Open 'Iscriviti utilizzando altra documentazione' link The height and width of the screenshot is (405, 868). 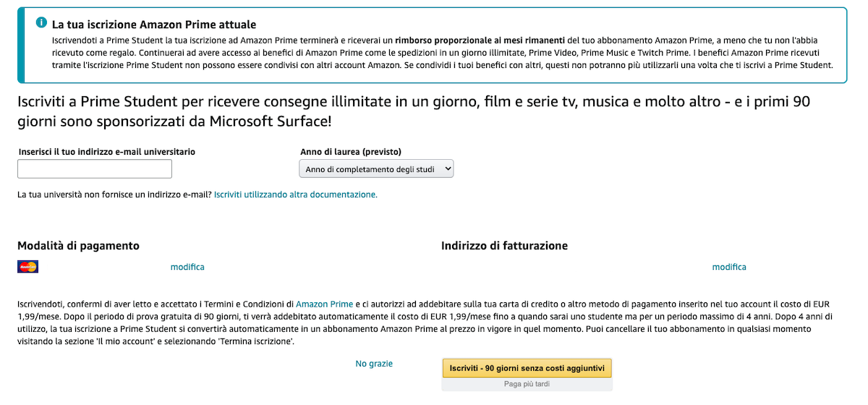(296, 195)
